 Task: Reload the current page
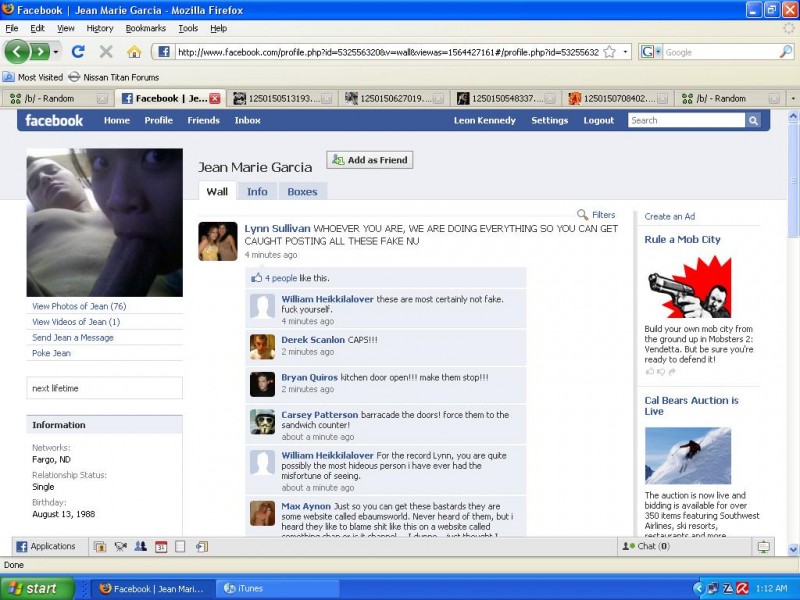[x=78, y=52]
